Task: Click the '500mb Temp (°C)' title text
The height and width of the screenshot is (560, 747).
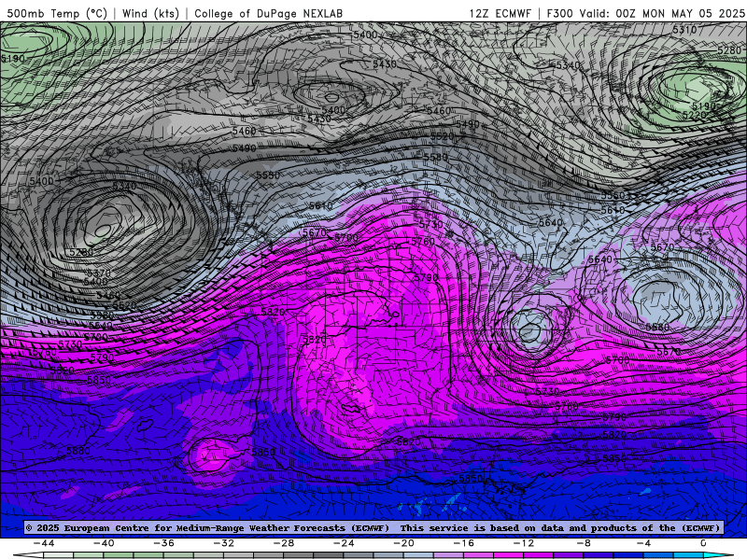Action: (x=57, y=13)
